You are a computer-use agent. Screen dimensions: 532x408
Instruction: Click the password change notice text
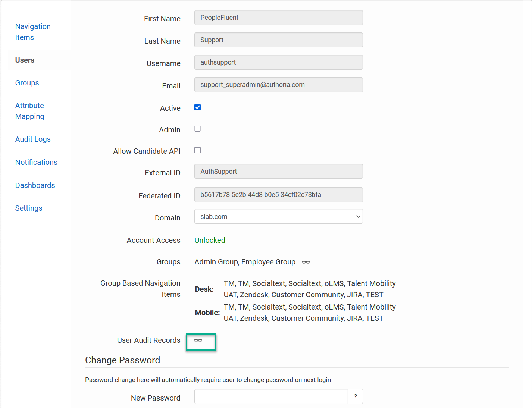coord(208,380)
